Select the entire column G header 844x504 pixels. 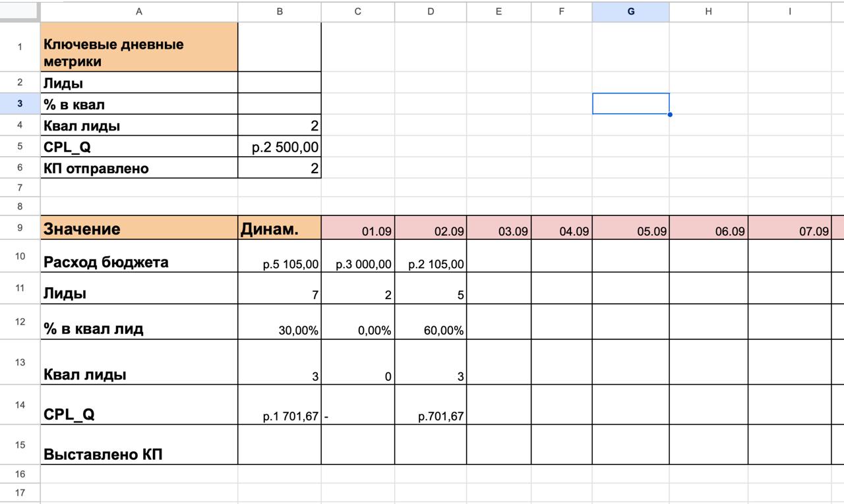pyautogui.click(x=630, y=11)
